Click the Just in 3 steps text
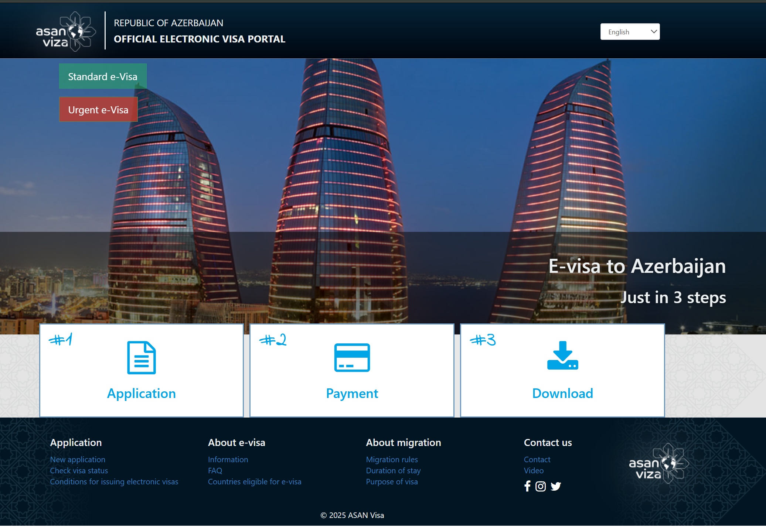This screenshot has width=766, height=532. coord(673,298)
